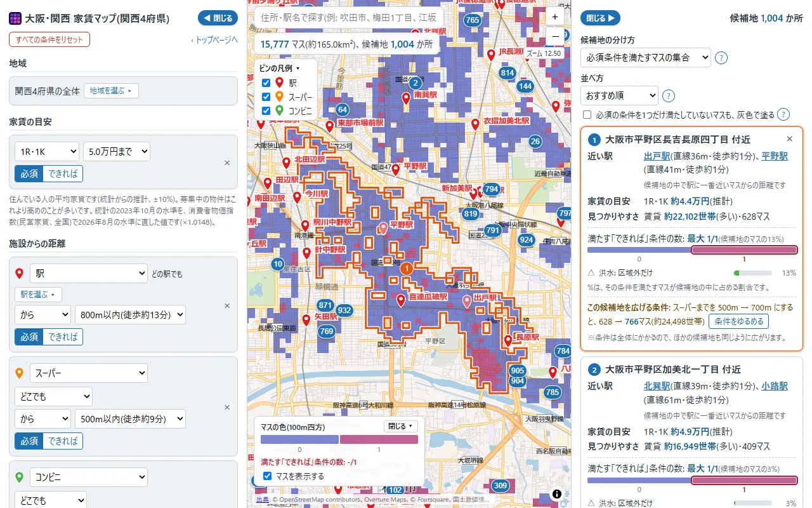Click the app logo grid icon
Screen dimensions: 812x508
click(15, 18)
